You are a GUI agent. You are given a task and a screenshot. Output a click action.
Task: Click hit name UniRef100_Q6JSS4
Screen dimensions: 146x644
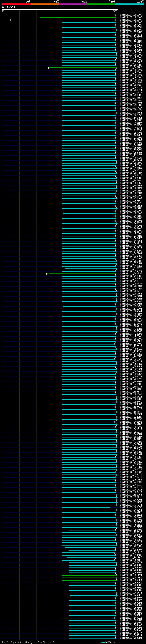pos(131,635)
